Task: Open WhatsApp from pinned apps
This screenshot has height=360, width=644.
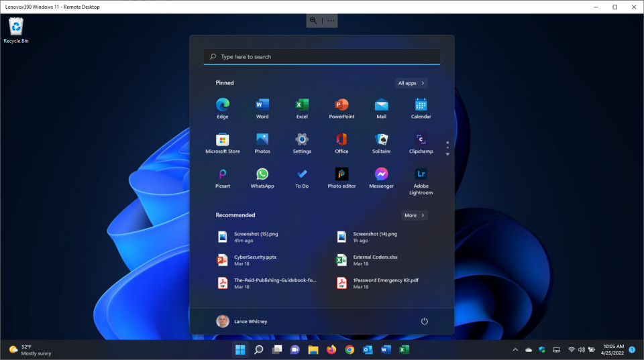Action: [262, 178]
